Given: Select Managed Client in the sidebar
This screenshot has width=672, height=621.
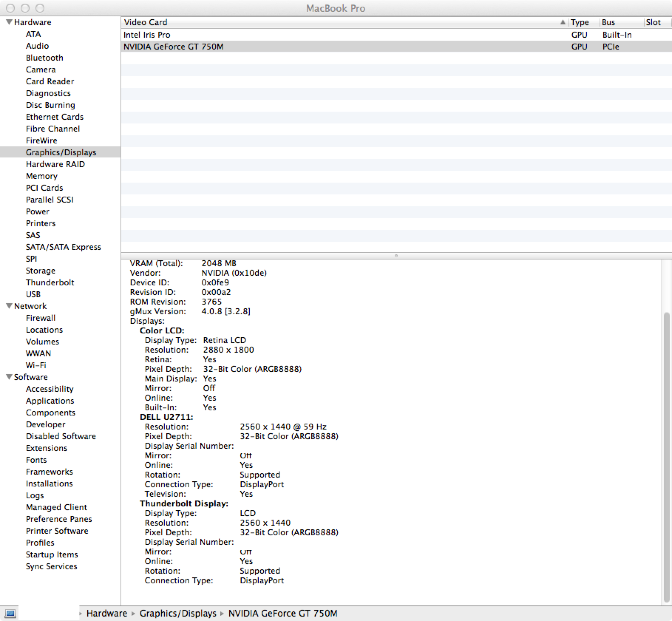Looking at the screenshot, I should click(x=57, y=507).
